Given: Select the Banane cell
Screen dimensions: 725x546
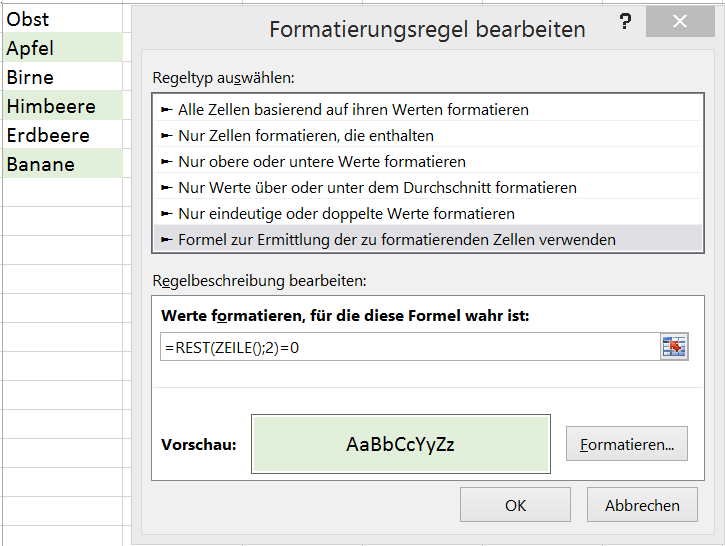Looking at the screenshot, I should [x=62, y=163].
